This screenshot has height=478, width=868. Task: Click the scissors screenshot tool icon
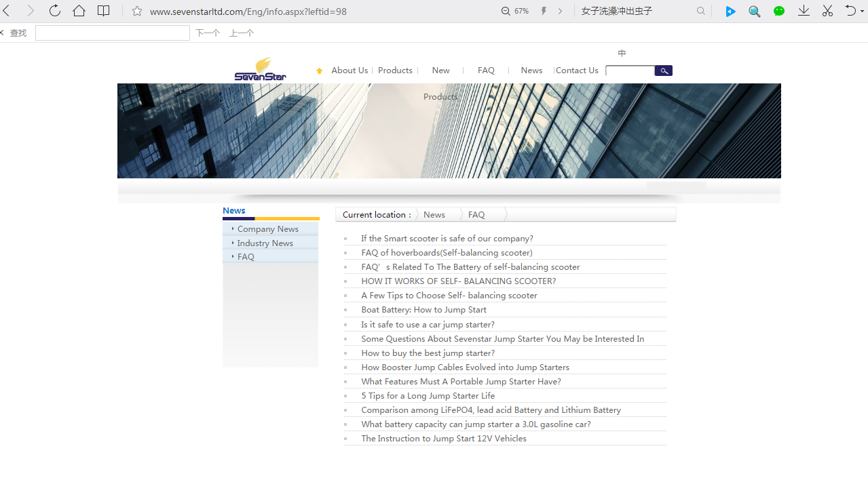click(827, 11)
